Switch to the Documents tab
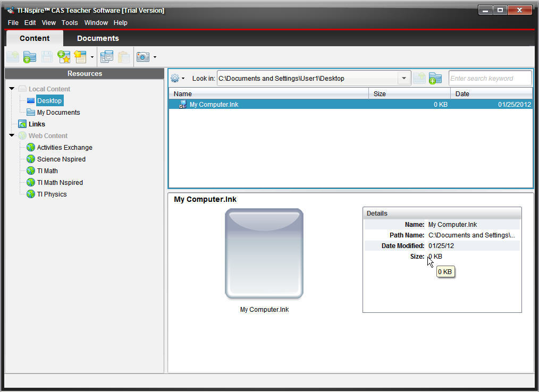Image resolution: width=539 pixels, height=392 pixels. coord(98,38)
